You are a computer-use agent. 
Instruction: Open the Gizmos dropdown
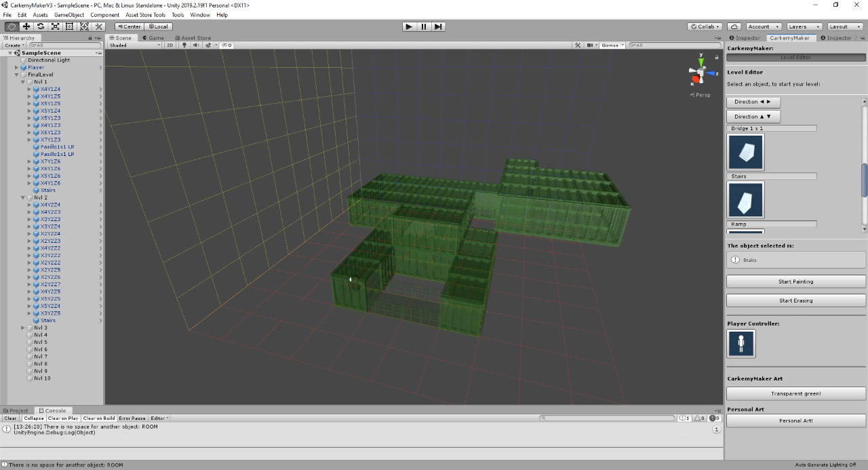(x=612, y=45)
